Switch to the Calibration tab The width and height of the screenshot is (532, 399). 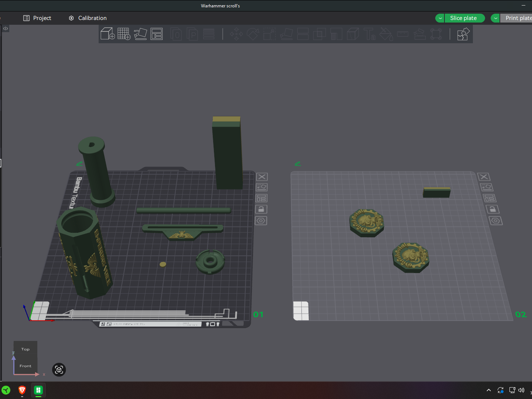[88, 18]
